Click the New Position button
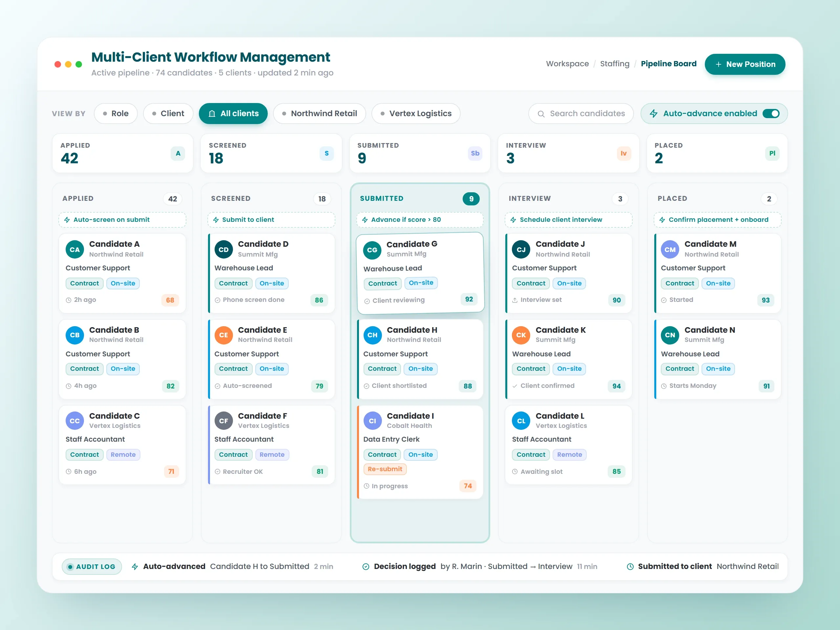 [x=745, y=64]
